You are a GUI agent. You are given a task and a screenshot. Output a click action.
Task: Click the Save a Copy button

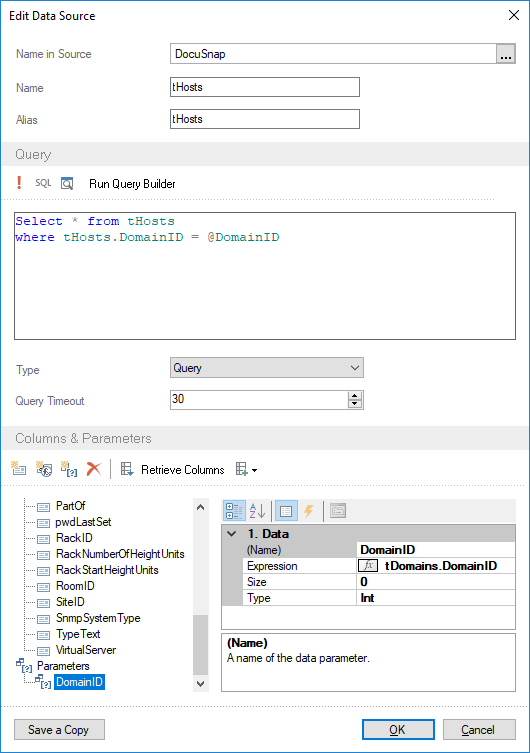click(x=59, y=730)
